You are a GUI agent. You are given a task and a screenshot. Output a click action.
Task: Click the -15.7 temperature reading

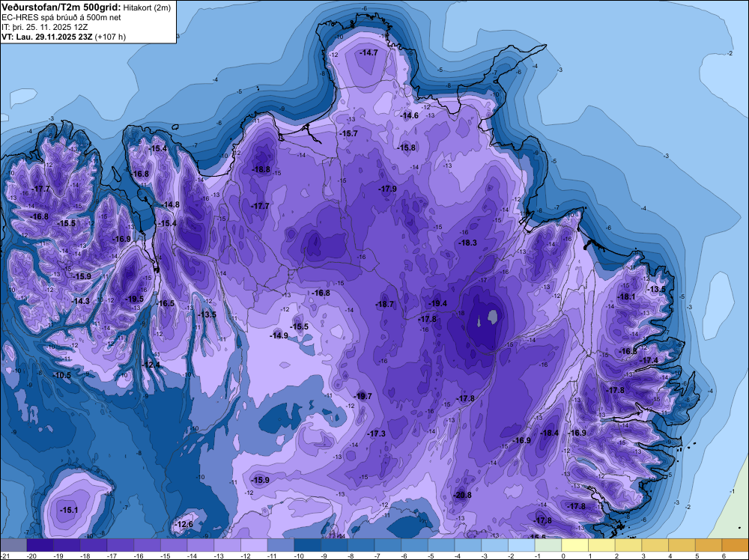pos(348,134)
